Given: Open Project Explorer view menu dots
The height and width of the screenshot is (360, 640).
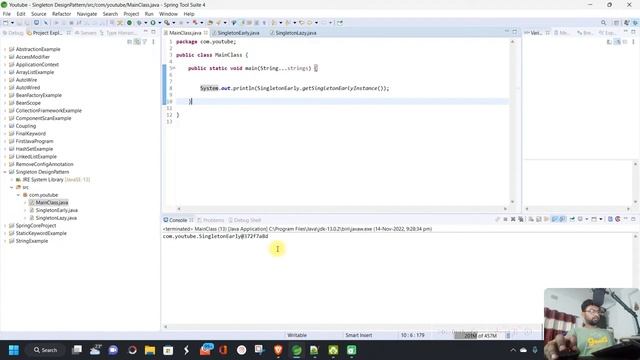Looking at the screenshot, I should 153,42.
